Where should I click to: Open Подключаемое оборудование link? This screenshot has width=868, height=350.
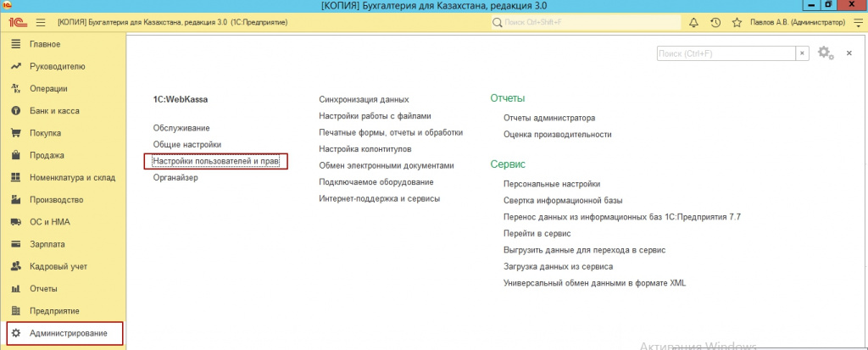(376, 182)
